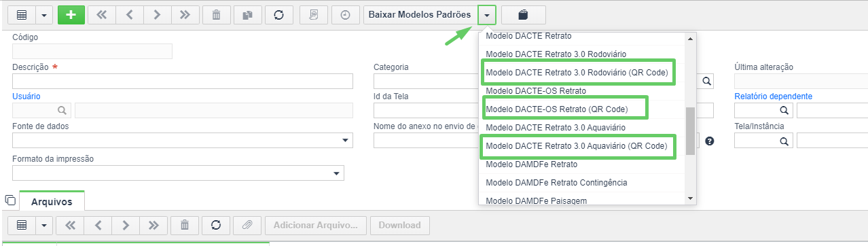Select Modelo DACTE-OS Retrato (QR Code)
868x246 pixels.
[557, 109]
